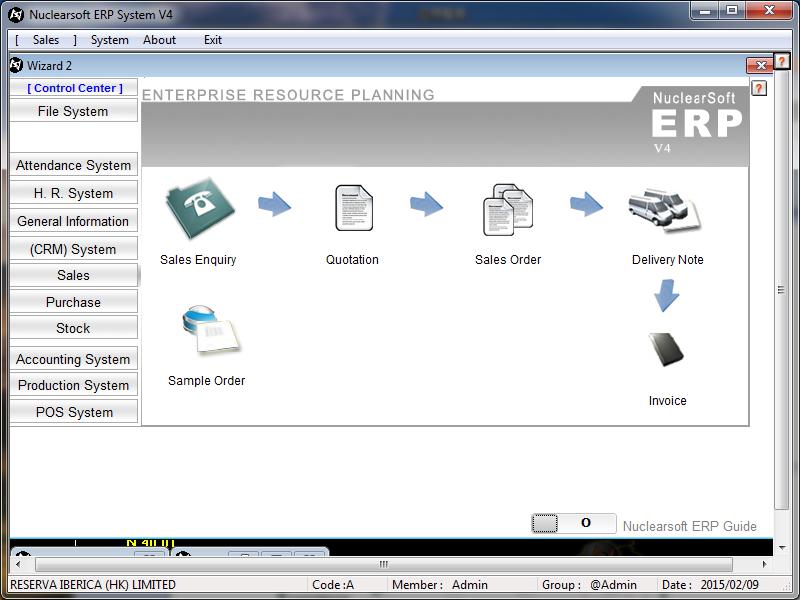
Task: Open the Nuclearsoft ERP Guide link
Action: coord(690,526)
